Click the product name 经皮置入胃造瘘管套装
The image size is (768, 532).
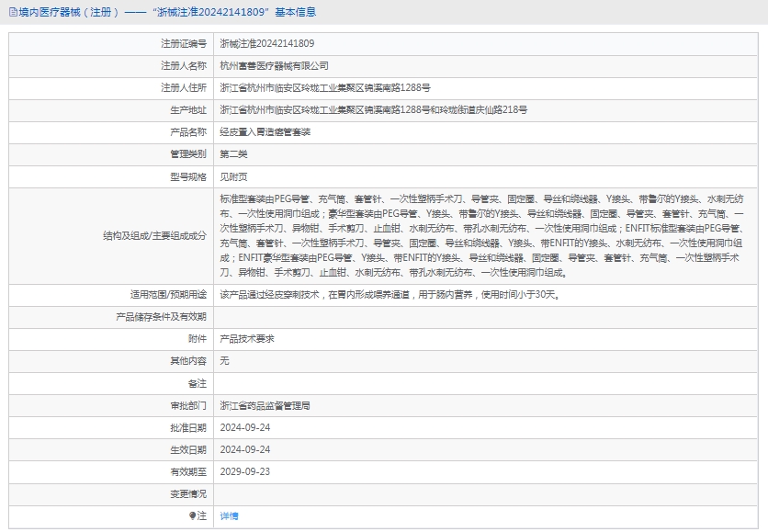265,131
